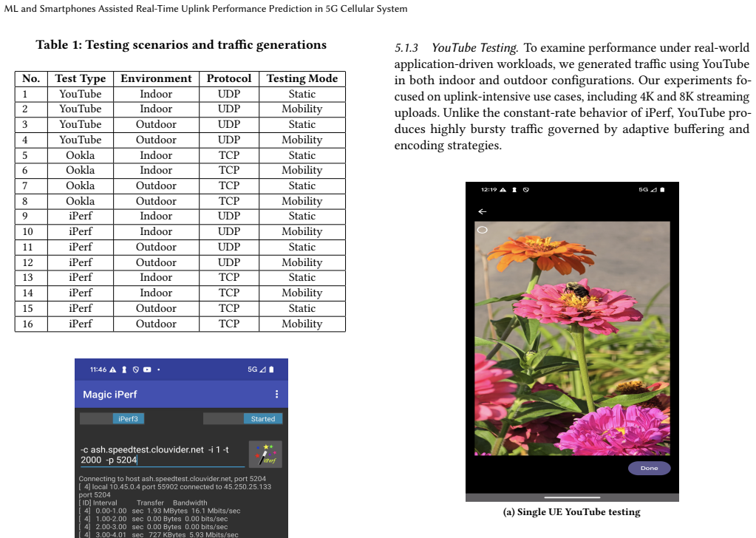Click the iPerf command input field
Viewport: 756px width, 538px height.
click(163, 455)
